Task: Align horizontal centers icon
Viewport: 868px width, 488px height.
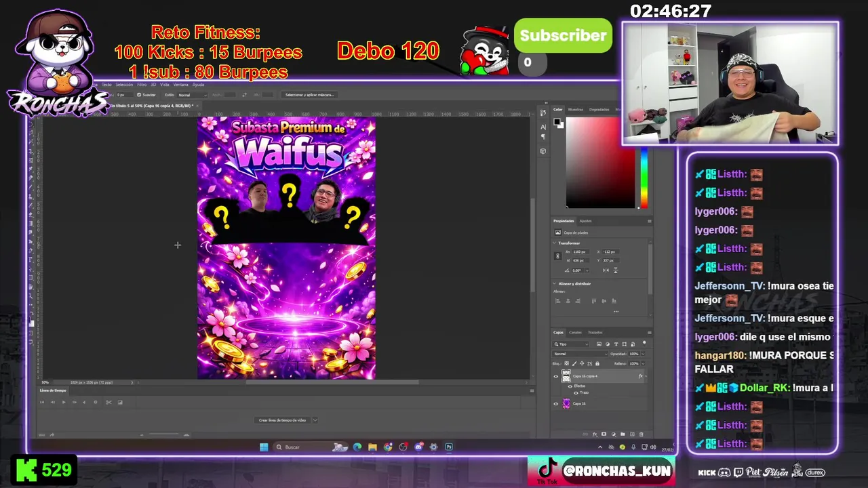Action: coord(568,301)
